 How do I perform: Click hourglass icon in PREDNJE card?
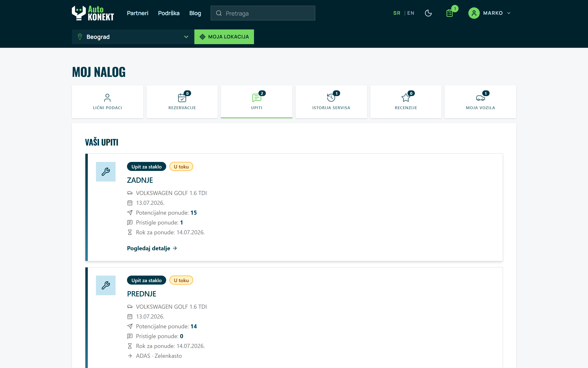tap(130, 346)
